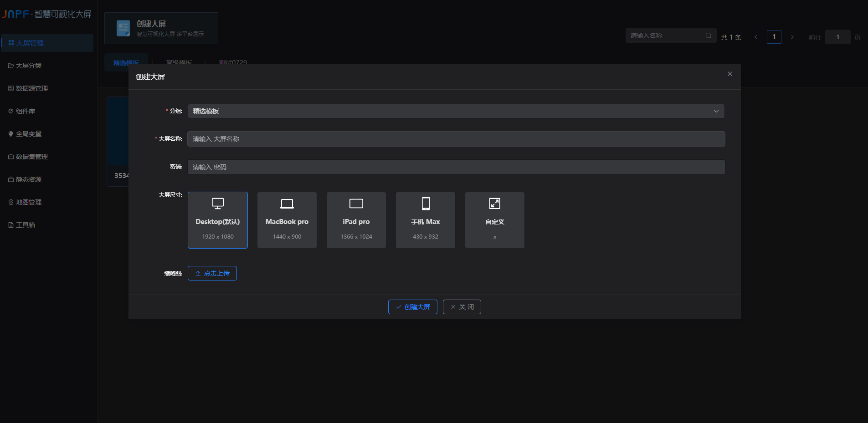Focus the 密码 password input field
The image size is (868, 423).
pos(456,167)
